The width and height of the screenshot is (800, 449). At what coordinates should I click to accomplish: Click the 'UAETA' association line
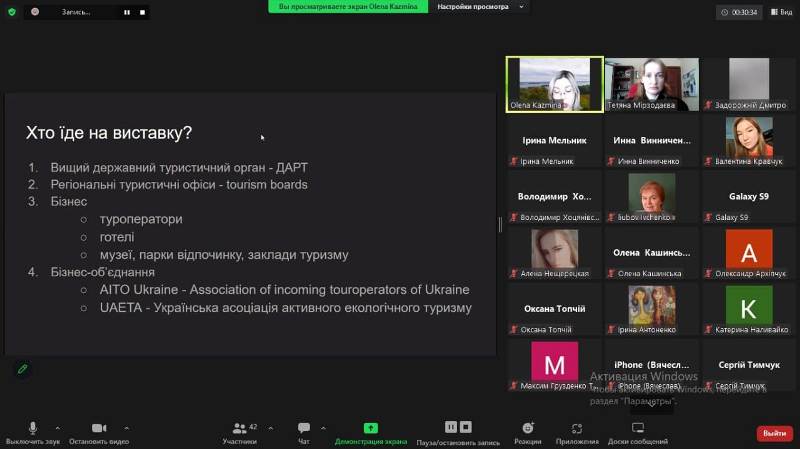click(286, 308)
